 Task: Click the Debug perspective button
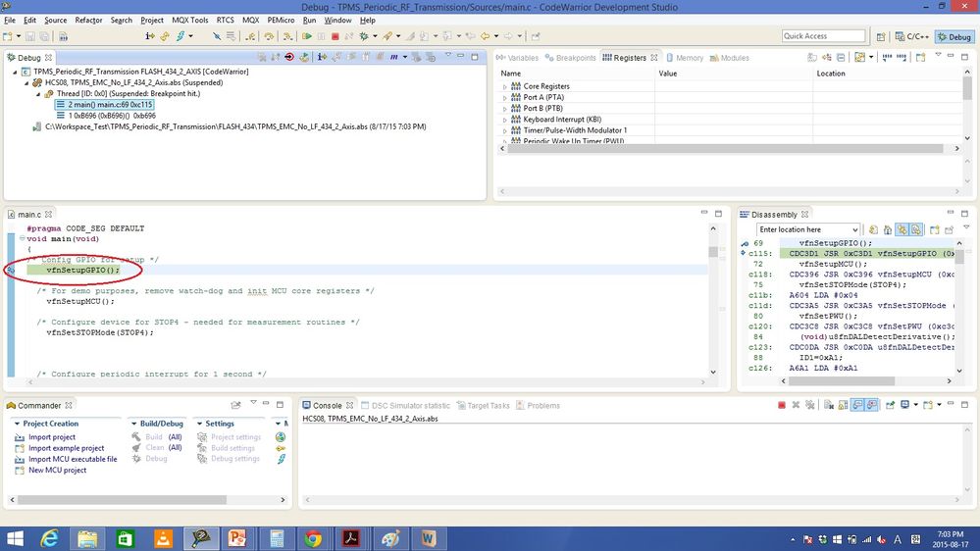tap(954, 37)
